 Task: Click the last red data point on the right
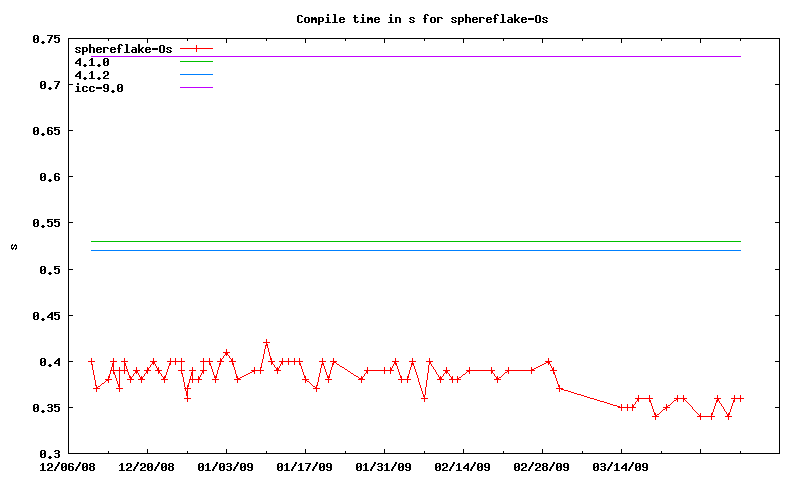pos(740,398)
